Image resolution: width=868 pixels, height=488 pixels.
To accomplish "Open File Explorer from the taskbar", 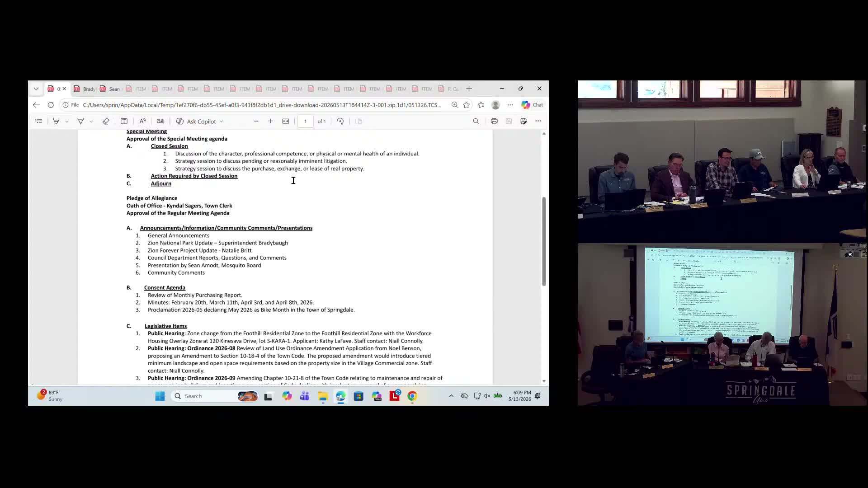I will 323,396.
